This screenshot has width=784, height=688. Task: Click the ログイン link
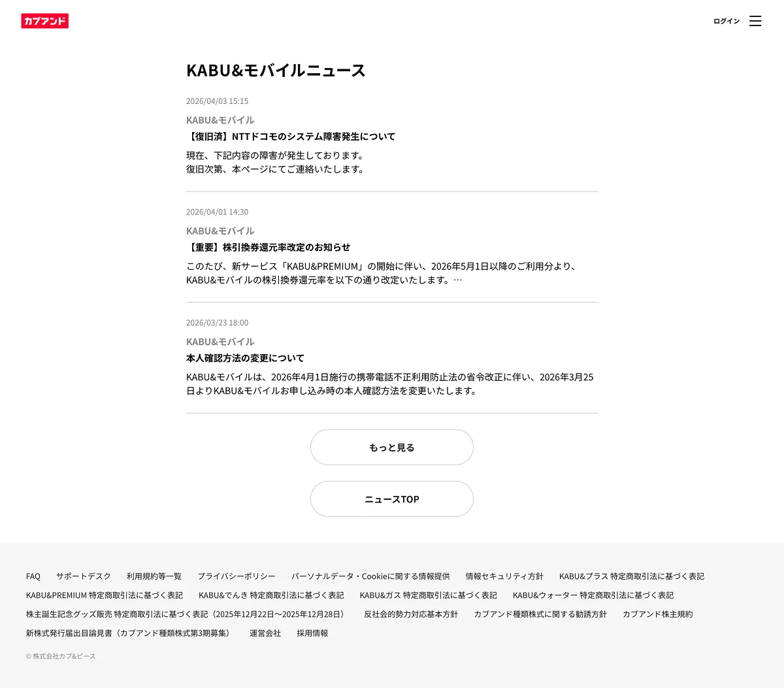726,21
